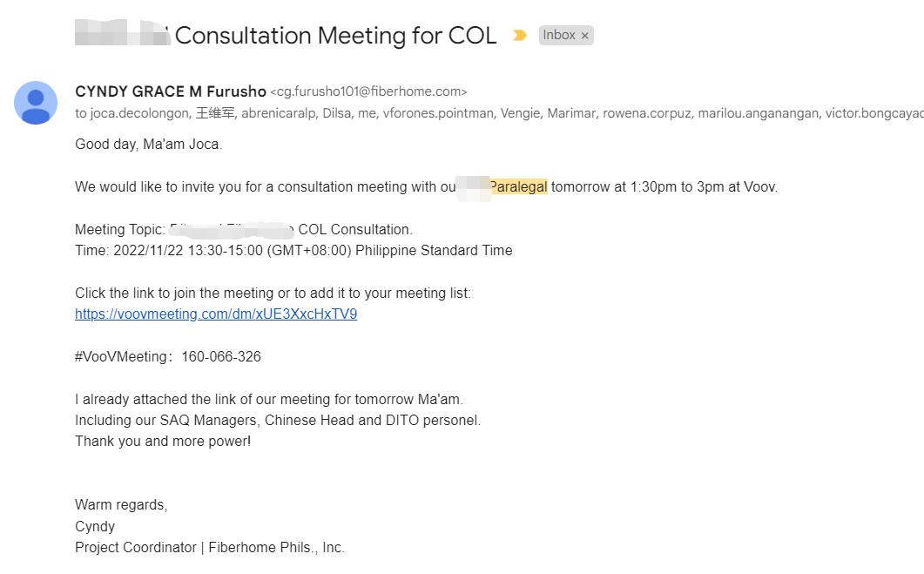Click the highlighted word Paralegal
This screenshot has width=924, height=574.
[x=518, y=186]
